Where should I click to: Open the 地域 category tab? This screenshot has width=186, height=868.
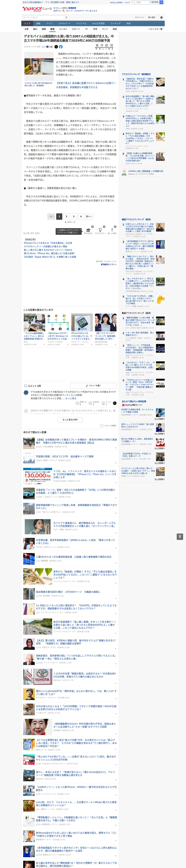pos(115,29)
